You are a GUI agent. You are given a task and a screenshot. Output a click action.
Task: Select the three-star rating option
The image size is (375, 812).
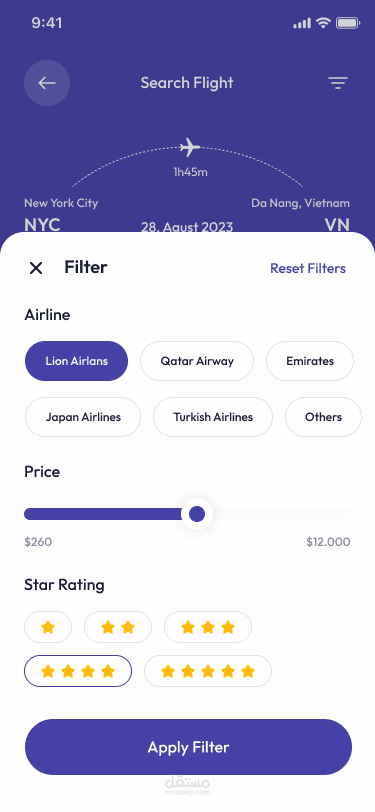208,627
